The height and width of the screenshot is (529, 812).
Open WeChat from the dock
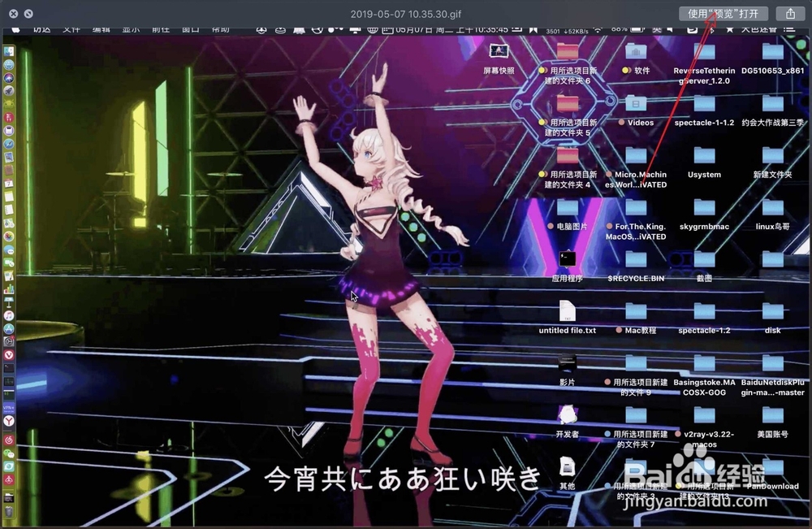click(9, 453)
